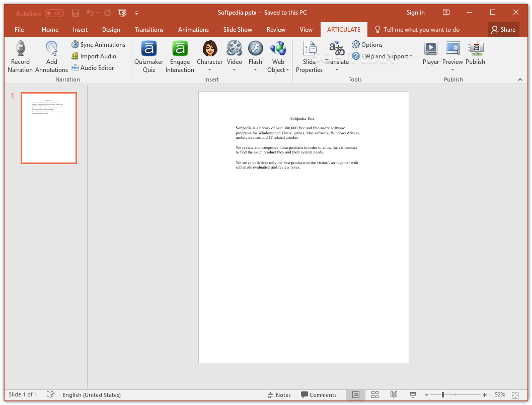Viewport: 532px width, 405px height.
Task: Toggle the Notes pane
Action: point(279,394)
